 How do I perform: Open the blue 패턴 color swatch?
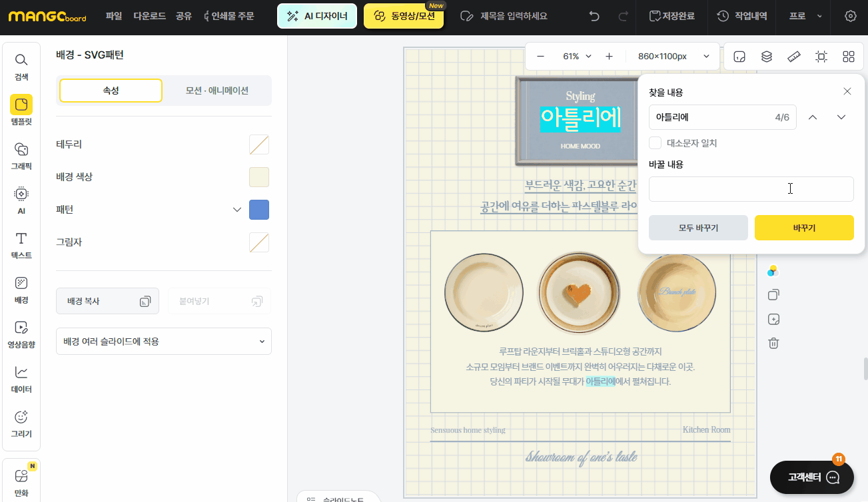tap(259, 210)
